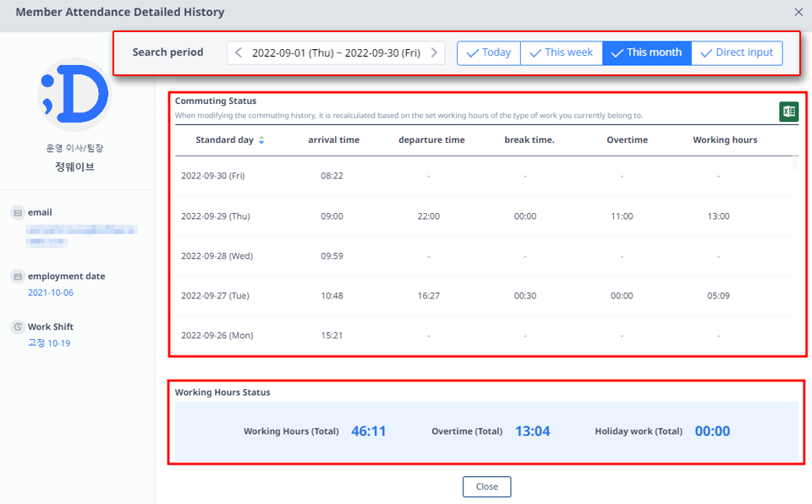Select the Today period filter
Screen dimensions: 812x504
tap(488, 52)
